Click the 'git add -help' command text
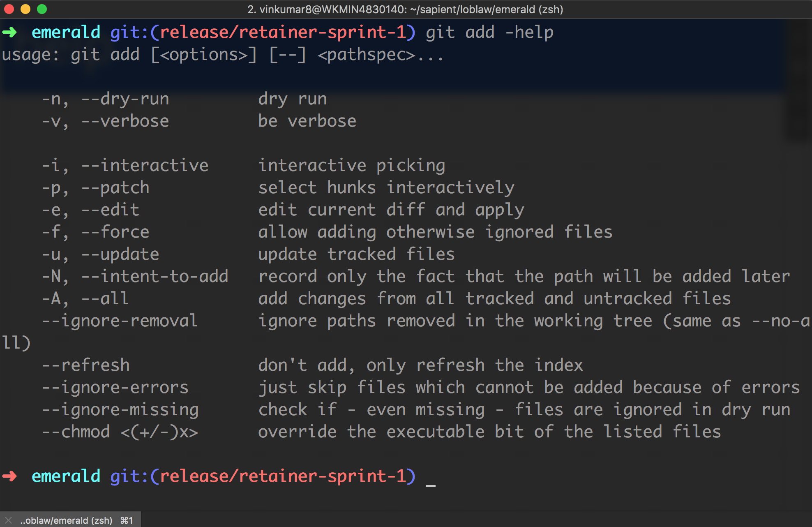Image resolution: width=812 pixels, height=527 pixels. coord(489,32)
